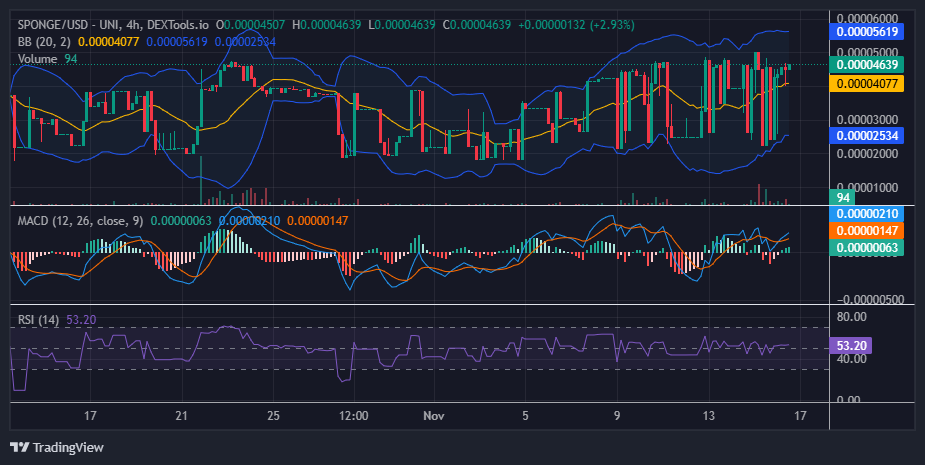Select the signal line tag 0.00000147
Screen dimensions: 925x465
click(x=867, y=231)
